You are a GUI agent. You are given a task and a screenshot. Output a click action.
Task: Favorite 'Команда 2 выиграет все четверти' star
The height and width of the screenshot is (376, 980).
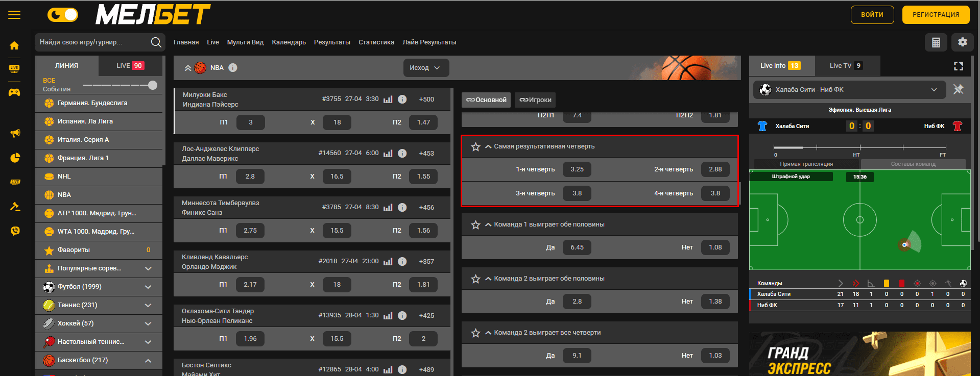click(x=475, y=333)
